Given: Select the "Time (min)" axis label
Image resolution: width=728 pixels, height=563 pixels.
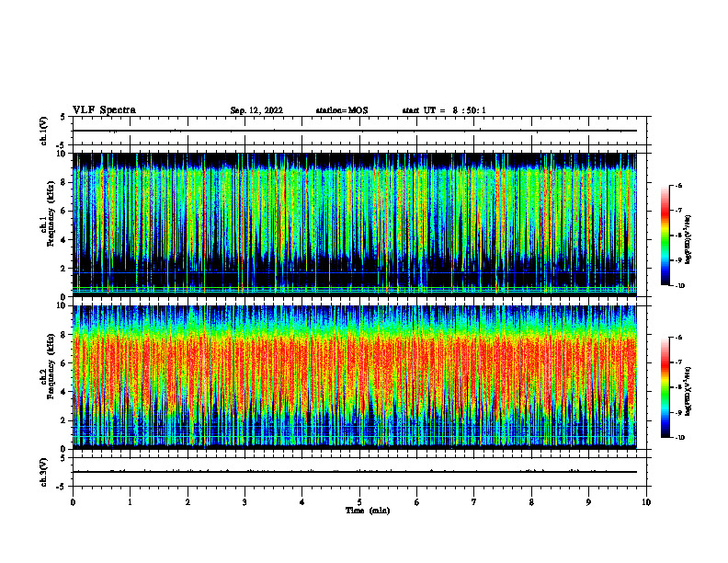Looking at the screenshot, I should 368,511.
